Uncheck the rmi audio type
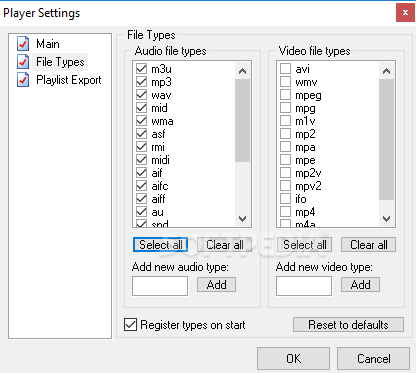 [142, 147]
